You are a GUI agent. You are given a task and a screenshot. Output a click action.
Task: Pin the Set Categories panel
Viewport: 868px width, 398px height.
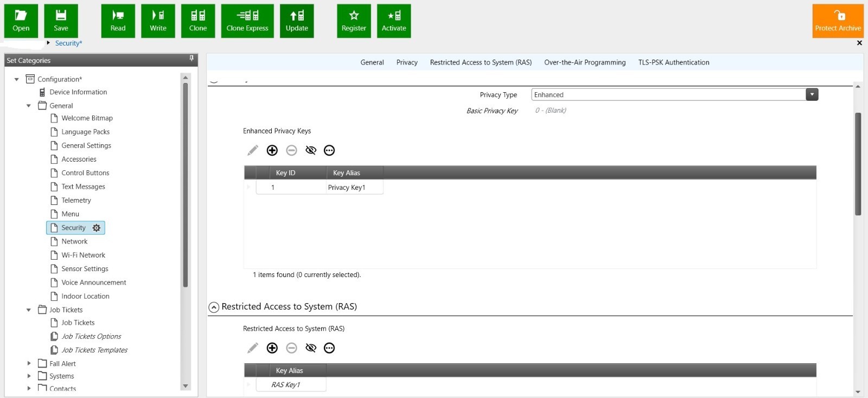click(192, 59)
